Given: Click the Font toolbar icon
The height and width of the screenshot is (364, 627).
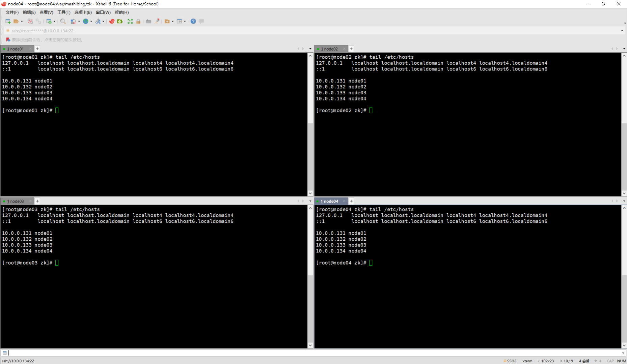Looking at the screenshot, I should coord(98,21).
